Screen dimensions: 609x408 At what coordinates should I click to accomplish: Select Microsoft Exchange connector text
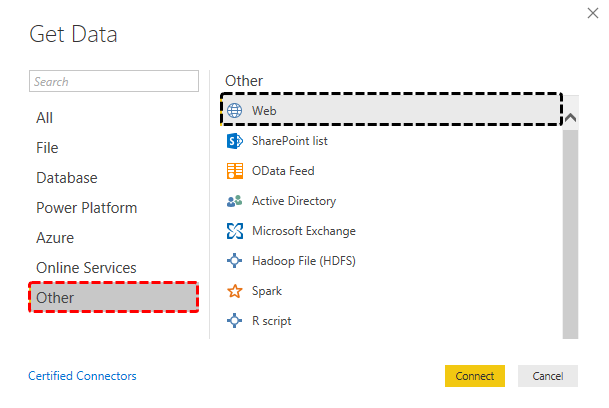[304, 231]
